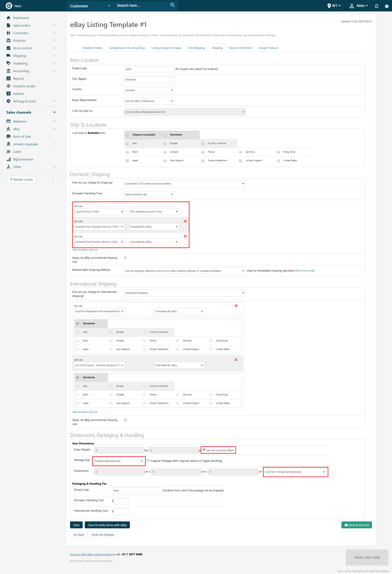Toggle Use Item's Shipping Weight checkbox
392x574 pixels.
(x=204, y=450)
